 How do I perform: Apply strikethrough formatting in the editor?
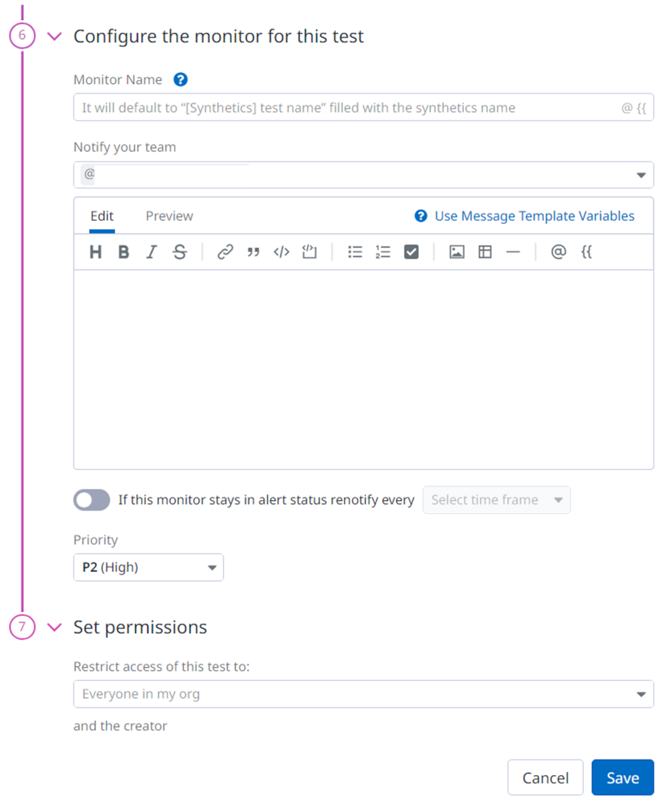[x=180, y=252]
